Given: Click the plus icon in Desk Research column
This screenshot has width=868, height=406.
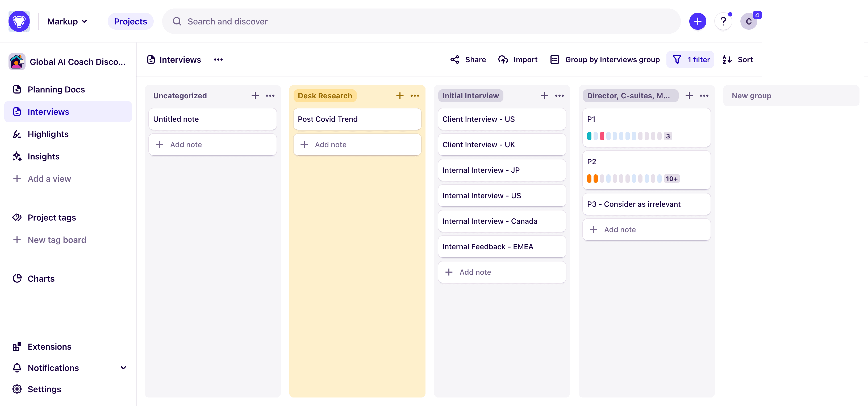Looking at the screenshot, I should pos(400,96).
